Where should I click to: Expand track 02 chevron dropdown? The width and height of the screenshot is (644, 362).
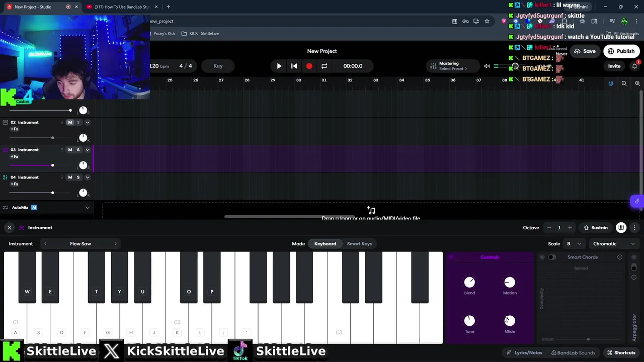pyautogui.click(x=87, y=122)
